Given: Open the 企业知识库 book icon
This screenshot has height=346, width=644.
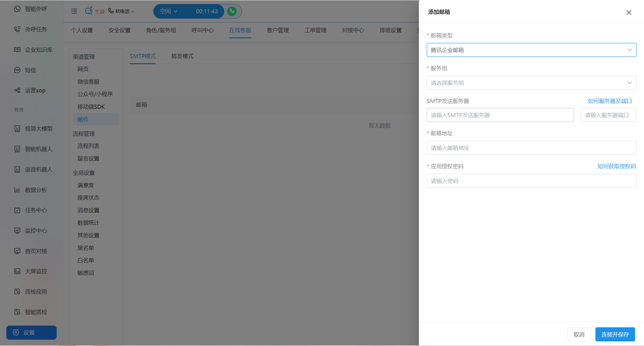Looking at the screenshot, I should pos(17,50).
